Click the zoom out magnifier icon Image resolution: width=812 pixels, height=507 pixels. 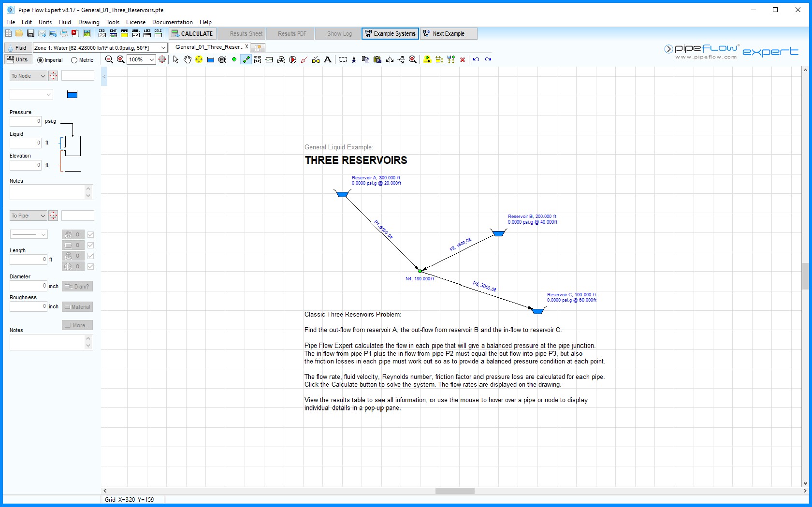109,59
